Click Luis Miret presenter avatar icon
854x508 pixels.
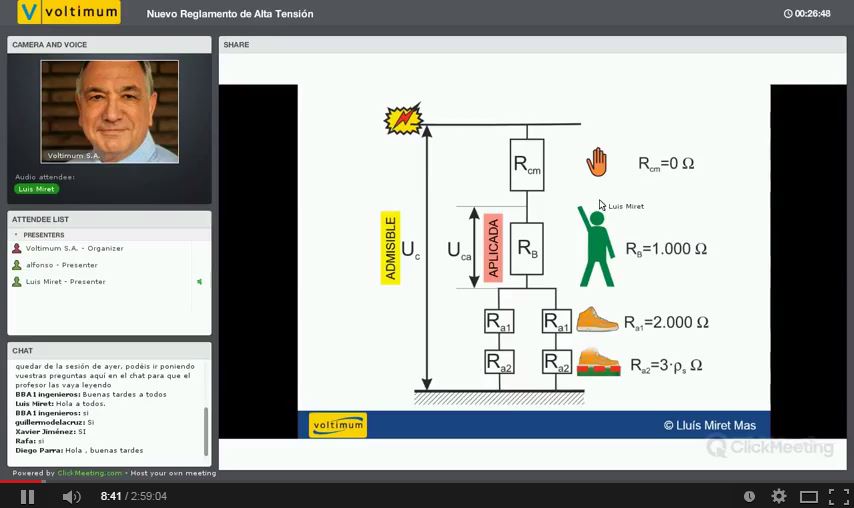pyautogui.click(x=17, y=282)
